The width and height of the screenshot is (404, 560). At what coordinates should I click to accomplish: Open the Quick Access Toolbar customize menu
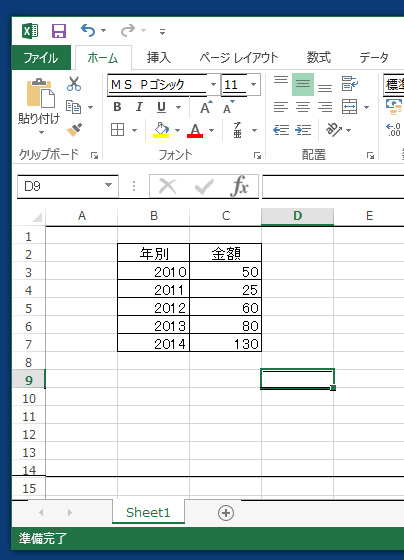pos(163,32)
